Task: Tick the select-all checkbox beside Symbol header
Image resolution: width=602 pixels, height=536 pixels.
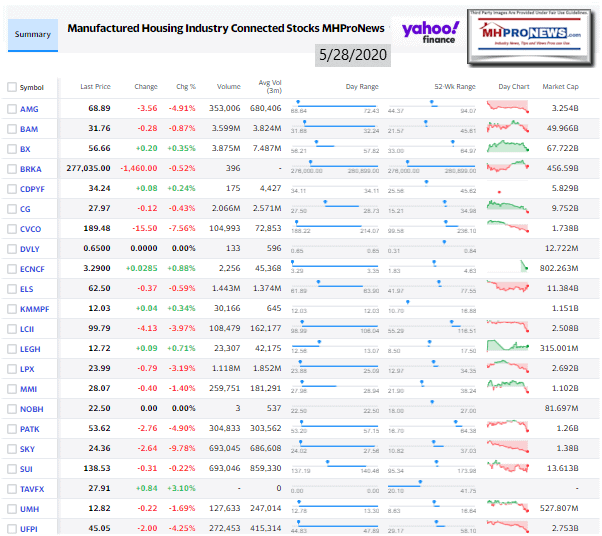Action: coord(11,87)
